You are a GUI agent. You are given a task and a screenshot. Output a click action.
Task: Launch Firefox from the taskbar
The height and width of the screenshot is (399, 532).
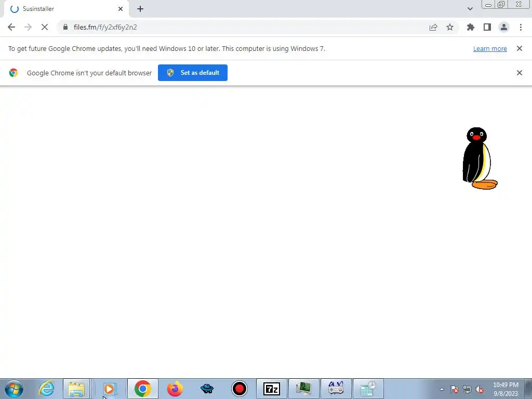click(x=175, y=389)
